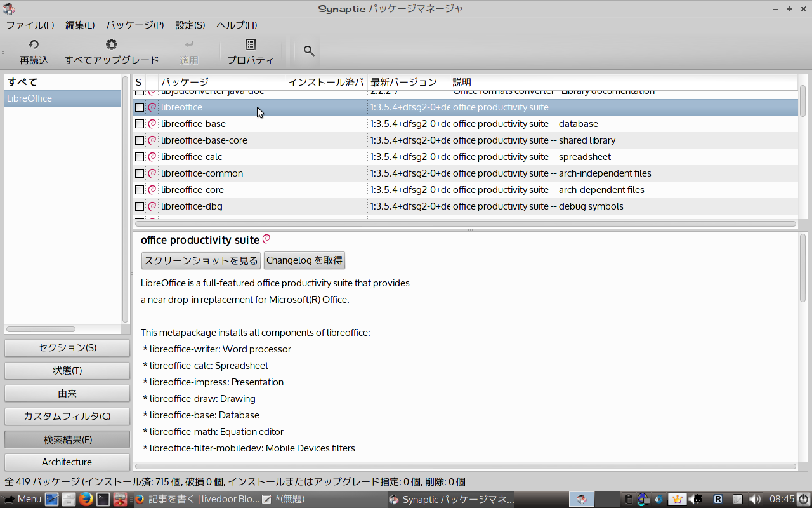Screen dimensions: 812x508
Task: Click the Synaptic launcher icon beside the terminal icon
Action: click(120, 499)
